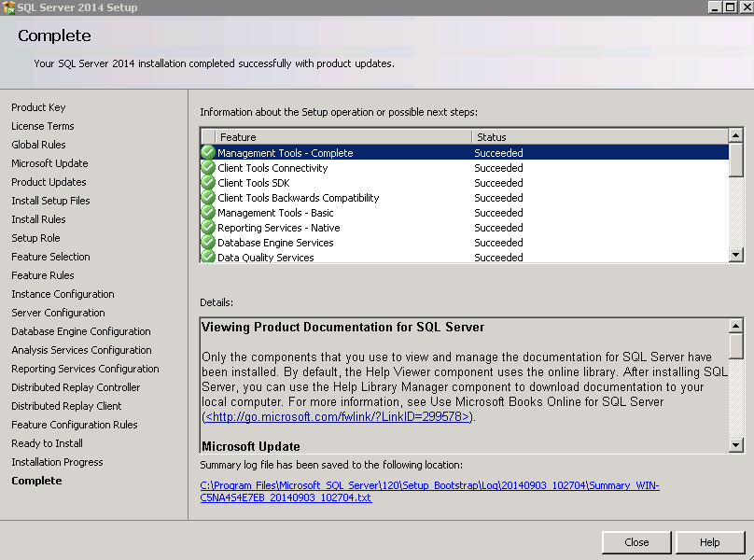The image size is (754, 560).
Task: Click Install Setup Files step in sidebar
Action: pos(50,201)
